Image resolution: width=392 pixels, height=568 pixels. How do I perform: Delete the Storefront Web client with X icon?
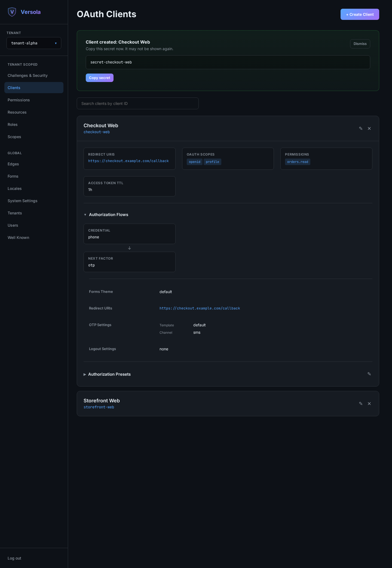pos(369,403)
